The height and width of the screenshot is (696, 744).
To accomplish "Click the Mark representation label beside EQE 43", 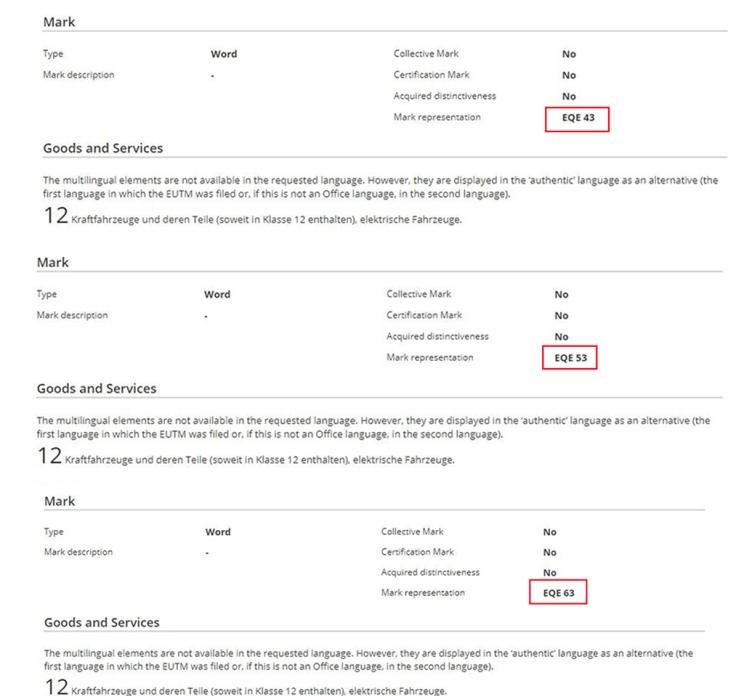I will tap(436, 117).
